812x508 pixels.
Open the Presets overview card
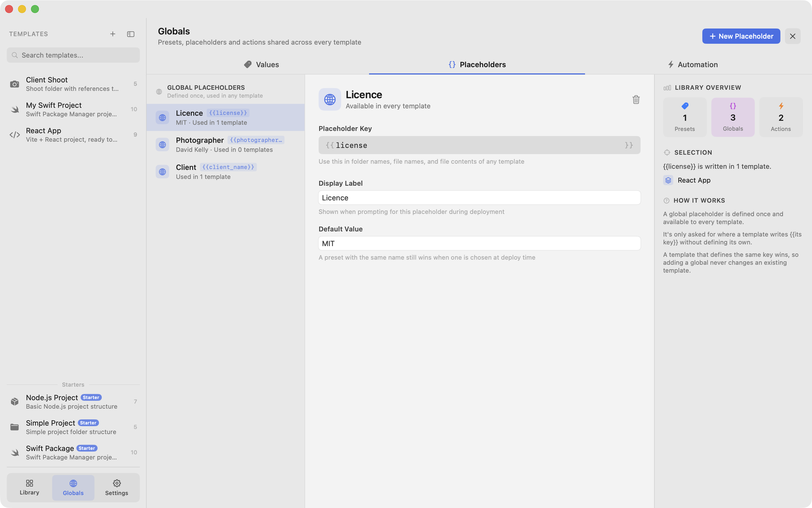point(685,117)
